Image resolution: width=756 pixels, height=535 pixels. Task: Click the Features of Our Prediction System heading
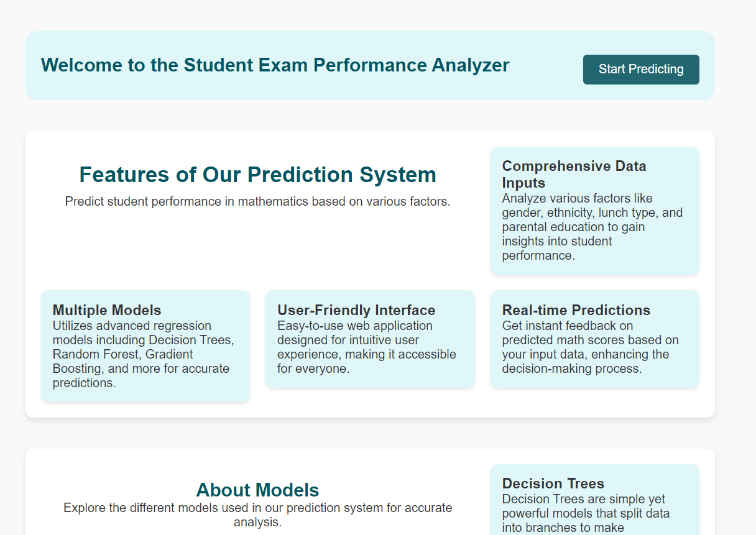[257, 175]
